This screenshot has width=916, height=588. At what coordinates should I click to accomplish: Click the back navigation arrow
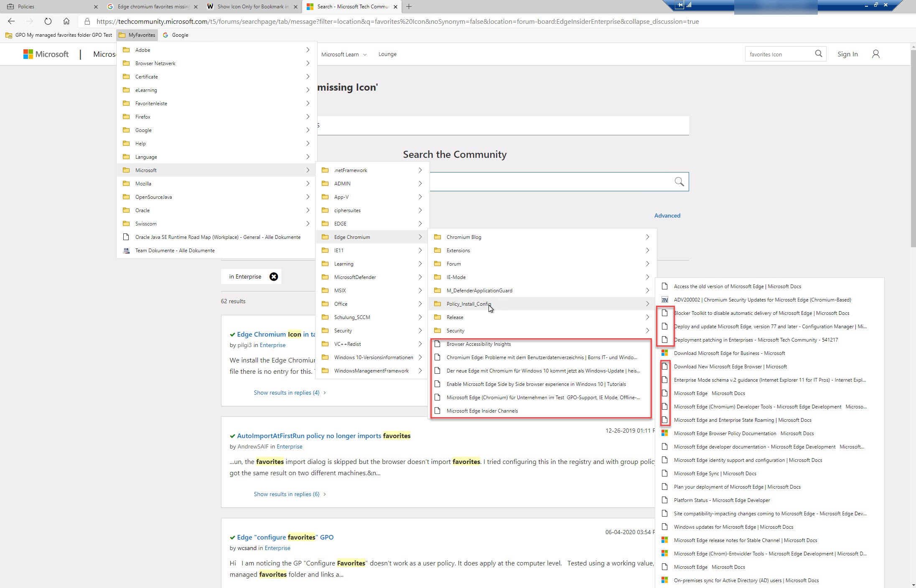pyautogui.click(x=11, y=21)
